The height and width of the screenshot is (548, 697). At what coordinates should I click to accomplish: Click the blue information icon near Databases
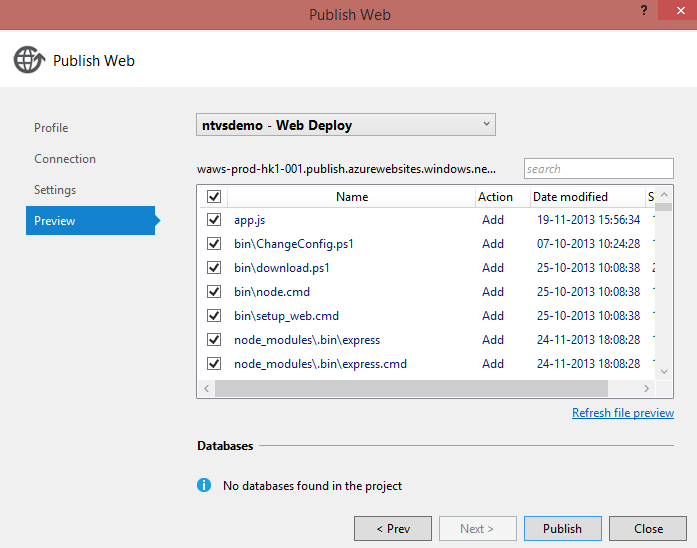click(204, 485)
